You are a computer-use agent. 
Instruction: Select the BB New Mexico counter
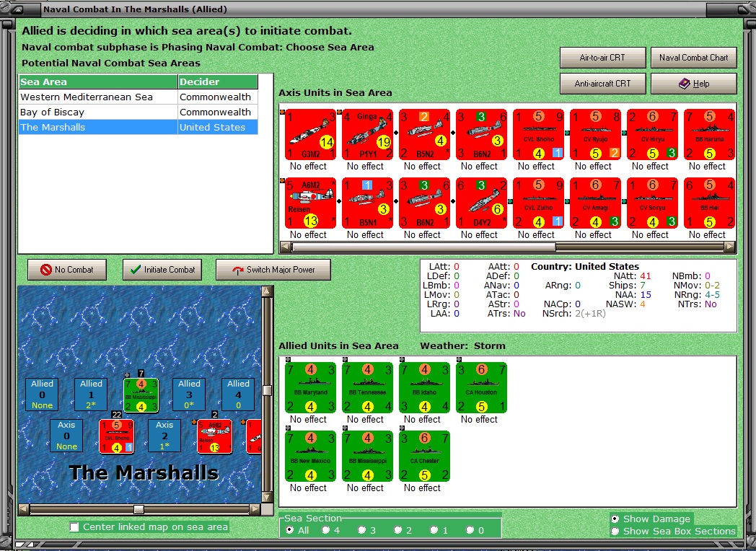click(x=310, y=457)
